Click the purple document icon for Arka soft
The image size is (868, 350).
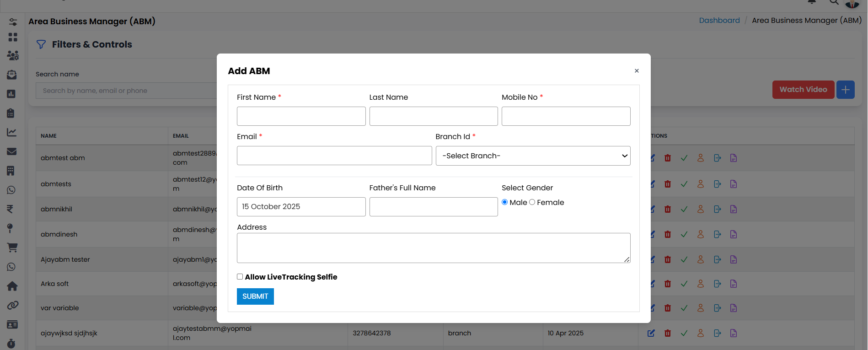click(x=734, y=284)
